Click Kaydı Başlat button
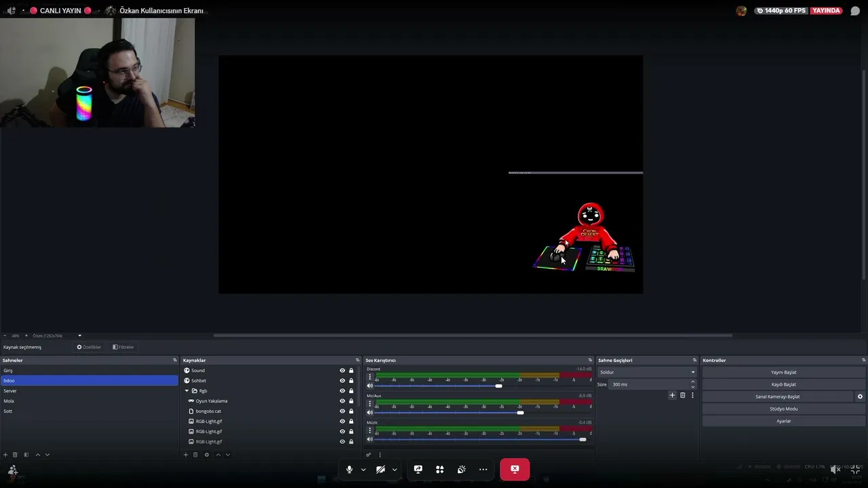Screen dimensions: 868x488 click(x=783, y=384)
